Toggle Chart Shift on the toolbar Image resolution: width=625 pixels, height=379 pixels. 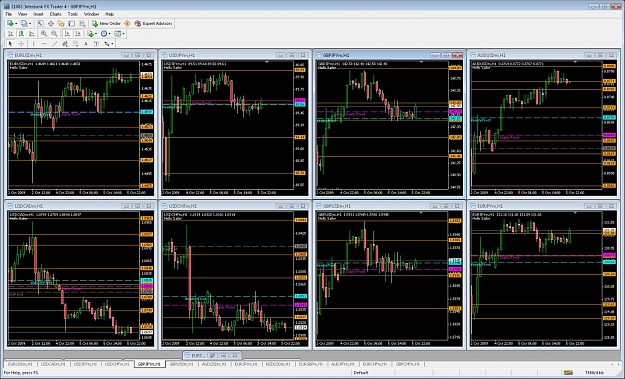78,34
